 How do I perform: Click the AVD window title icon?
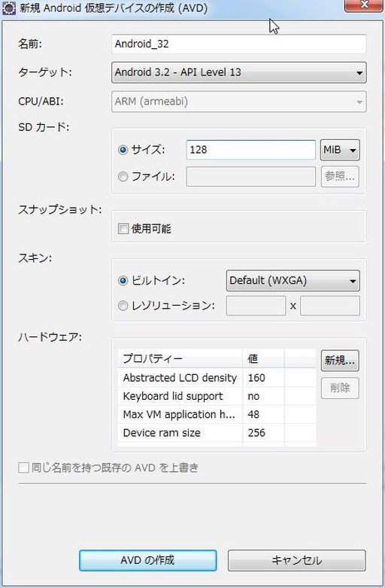coord(8,8)
